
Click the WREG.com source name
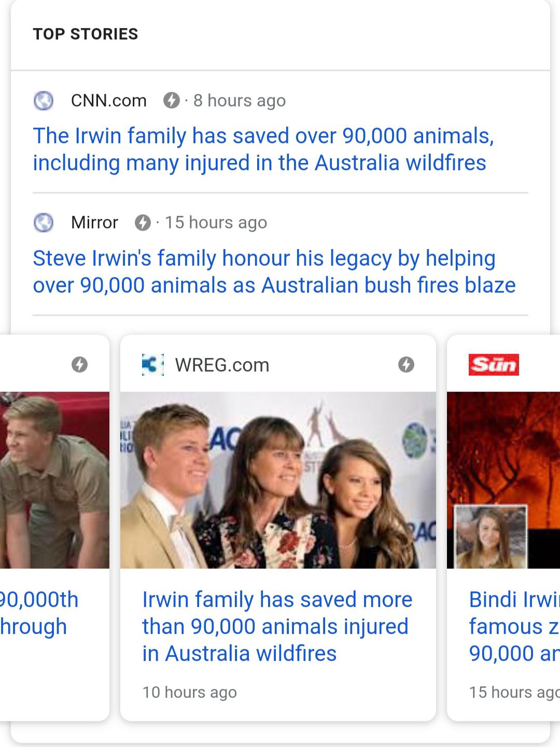[222, 365]
